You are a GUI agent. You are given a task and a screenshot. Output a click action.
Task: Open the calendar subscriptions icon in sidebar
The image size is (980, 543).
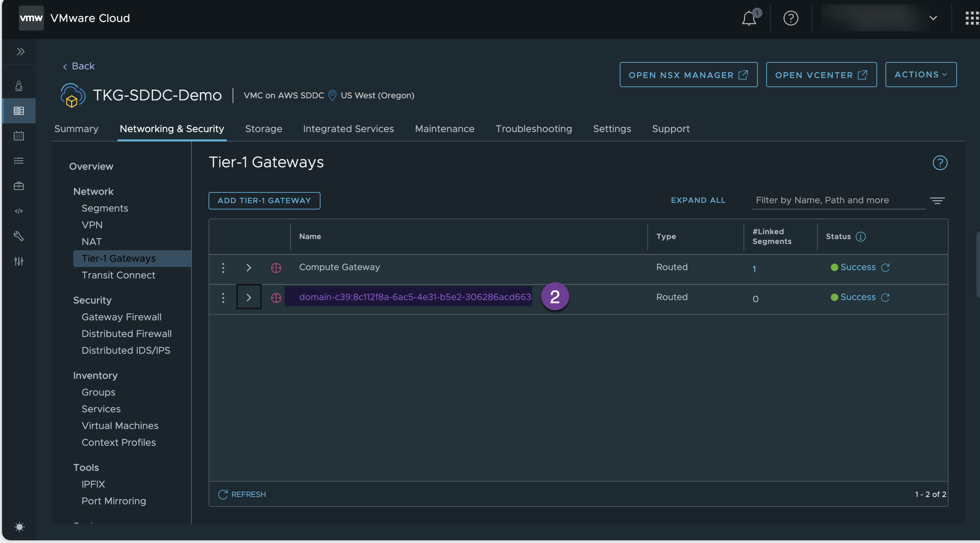tap(18, 136)
